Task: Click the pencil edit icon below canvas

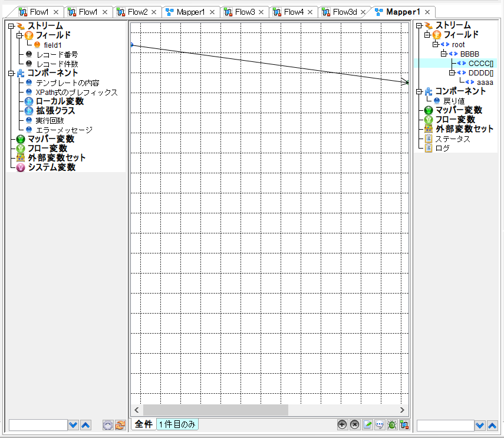Action: tap(367, 424)
